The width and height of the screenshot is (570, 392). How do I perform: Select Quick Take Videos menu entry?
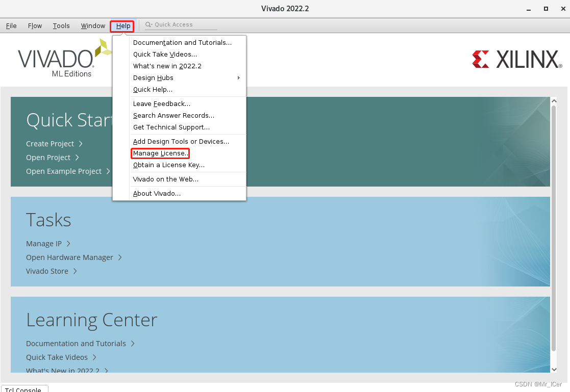[x=165, y=54]
